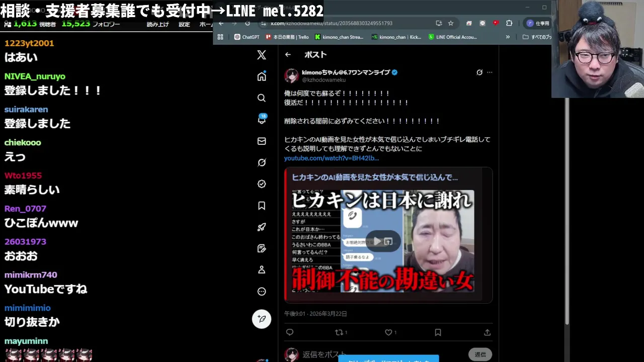Screen dimensions: 644x362
Task: Open Chrome profile 仕事用
Action: tap(537, 23)
